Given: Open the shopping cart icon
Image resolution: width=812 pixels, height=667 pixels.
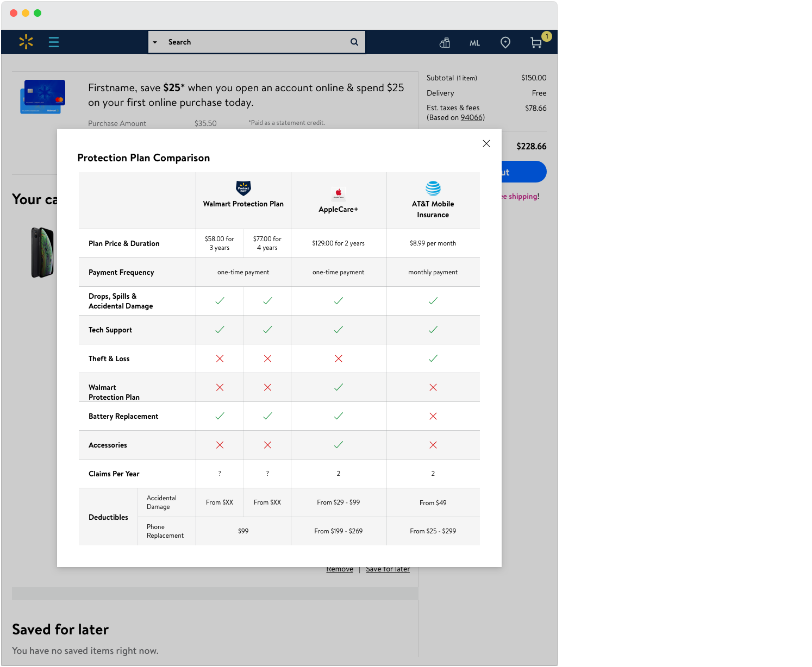Looking at the screenshot, I should coord(536,42).
